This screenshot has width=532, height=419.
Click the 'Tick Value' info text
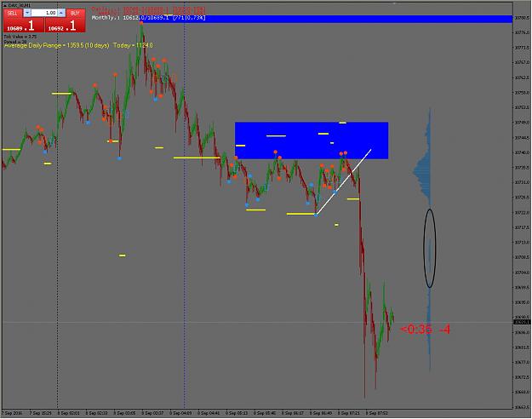(20, 37)
